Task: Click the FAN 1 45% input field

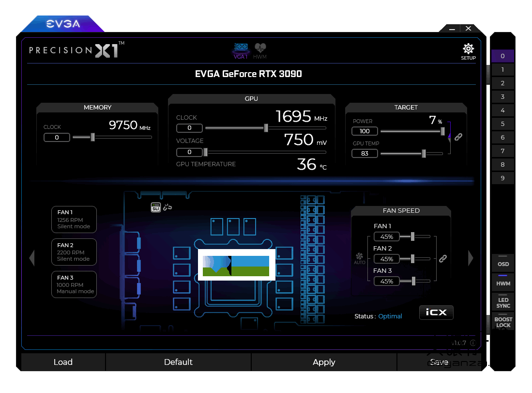Action: (386, 236)
